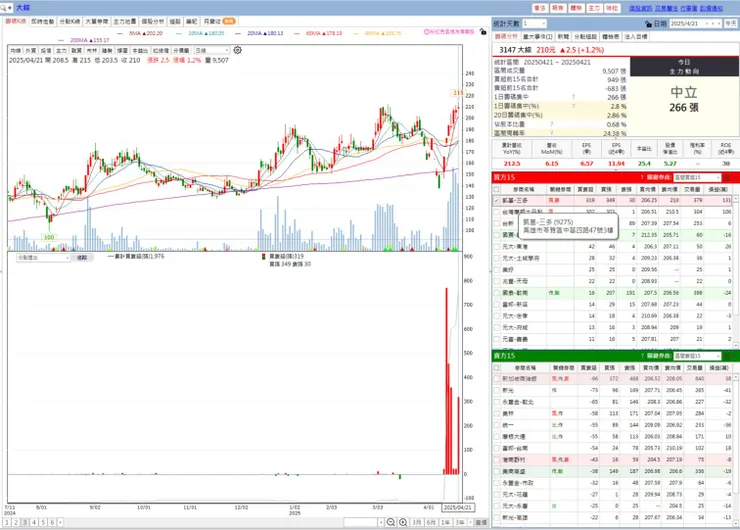Screen dimensions: 740x530
Task: Open the 新聞 tab
Action: [563, 36]
